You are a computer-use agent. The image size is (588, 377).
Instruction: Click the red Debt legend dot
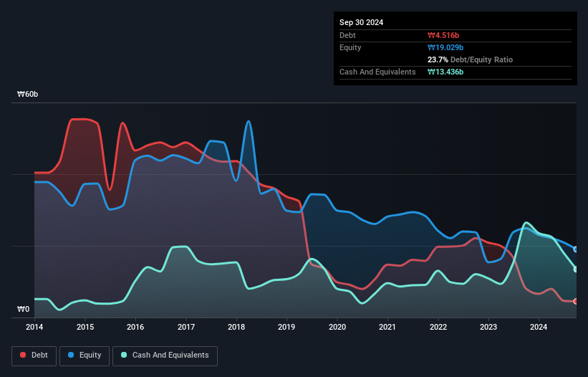tap(23, 355)
